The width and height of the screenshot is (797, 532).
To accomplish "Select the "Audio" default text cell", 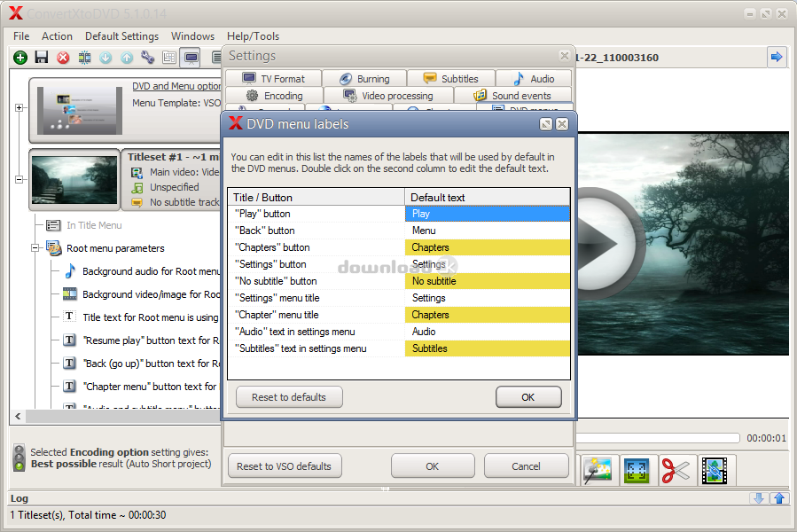I will (x=488, y=332).
